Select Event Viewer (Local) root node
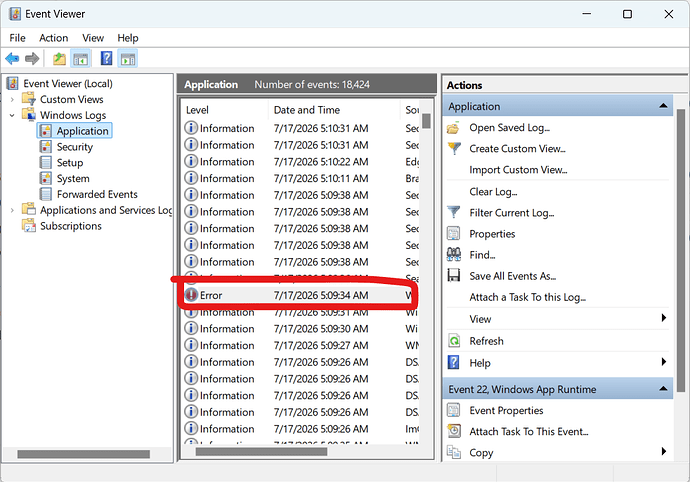The height and width of the screenshot is (482, 690). 68,84
